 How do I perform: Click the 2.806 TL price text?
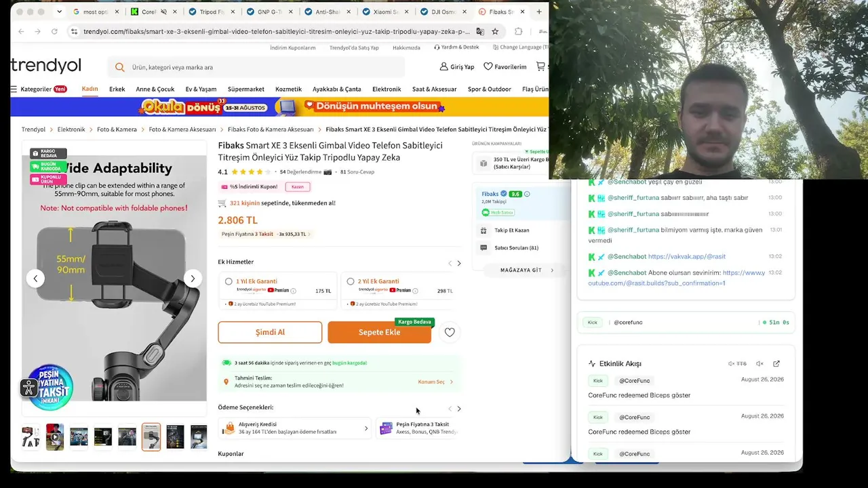tap(238, 220)
